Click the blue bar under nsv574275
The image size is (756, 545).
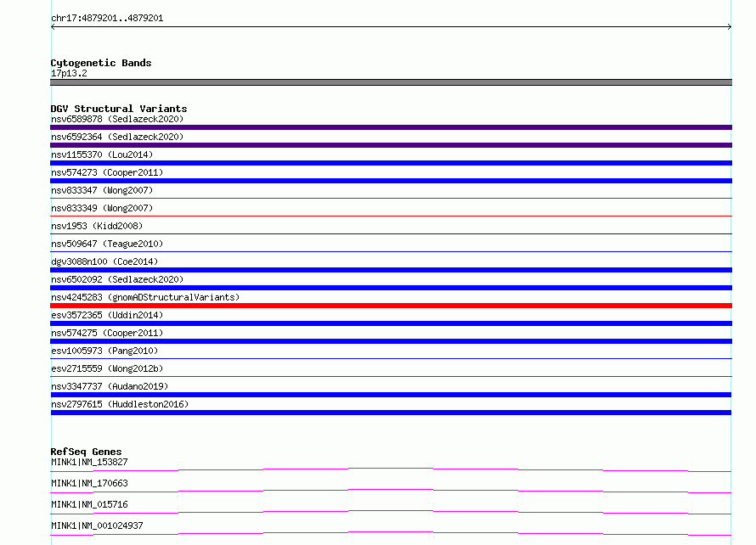pos(391,341)
